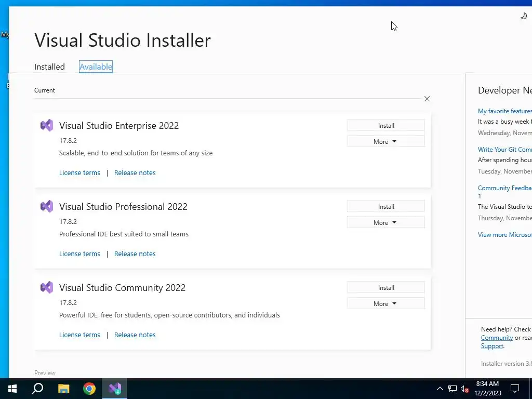Open Release notes for Enterprise 2022
532x399 pixels.
[x=135, y=172]
